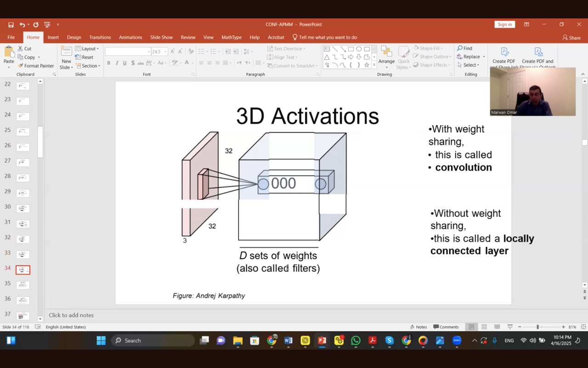This screenshot has height=368, width=588.
Task: Toggle Normal view in the status bar
Action: click(471, 327)
